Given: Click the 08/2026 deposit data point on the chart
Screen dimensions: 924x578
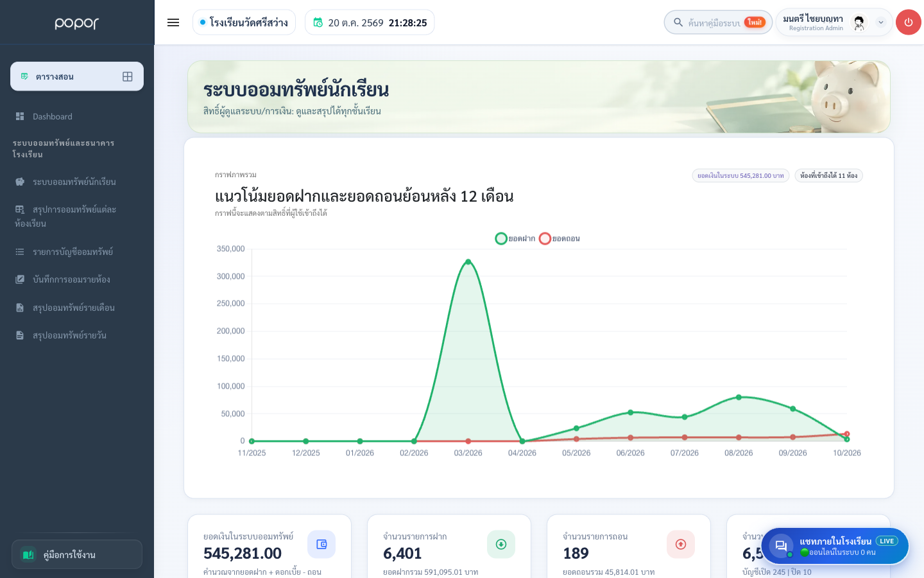Looking at the screenshot, I should coord(739,398).
